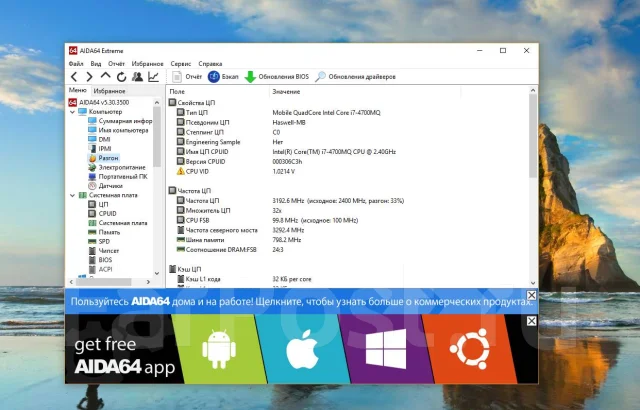Select Разгон in the tree
The image size is (640, 410).
click(103, 158)
